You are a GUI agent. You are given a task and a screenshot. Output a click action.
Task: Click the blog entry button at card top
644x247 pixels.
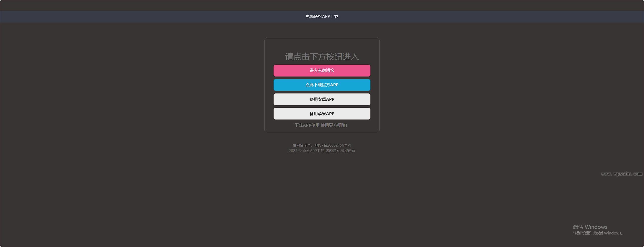point(322,70)
